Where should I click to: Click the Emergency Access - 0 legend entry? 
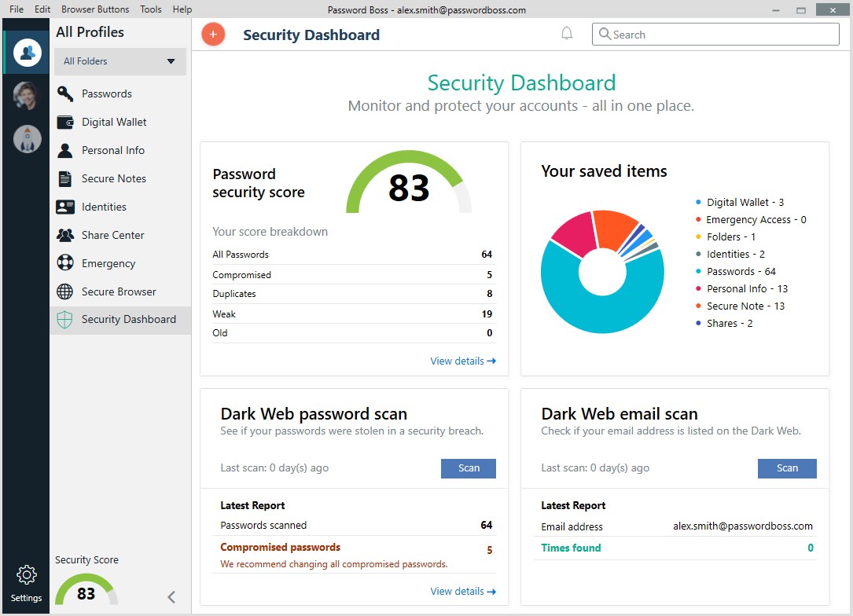pos(751,220)
